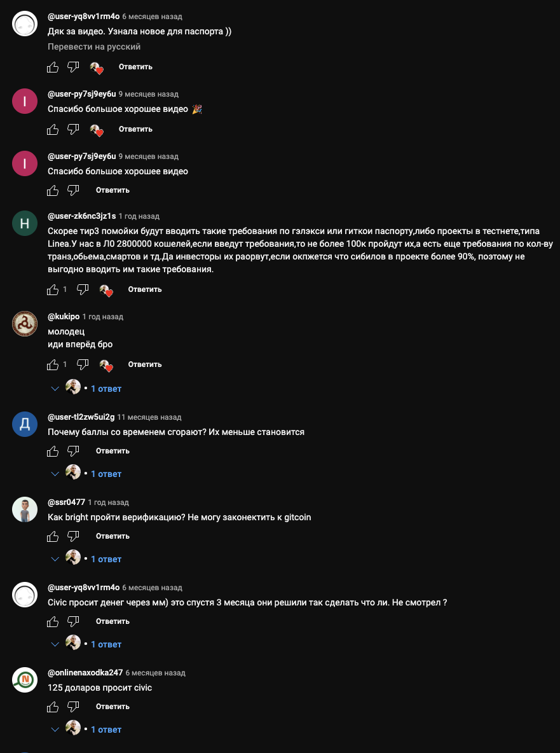Like the @user-zk6nc3jz1s comment

53,289
